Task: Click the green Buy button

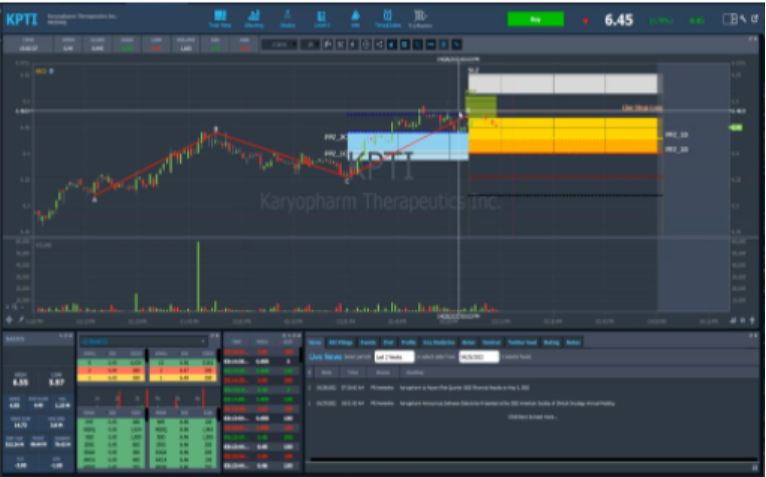Action: (x=535, y=20)
